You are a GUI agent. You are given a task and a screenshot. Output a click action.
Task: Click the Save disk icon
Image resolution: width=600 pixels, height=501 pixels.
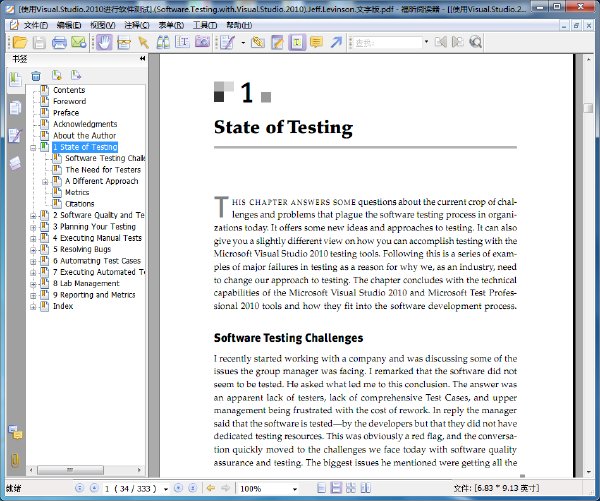click(x=39, y=42)
